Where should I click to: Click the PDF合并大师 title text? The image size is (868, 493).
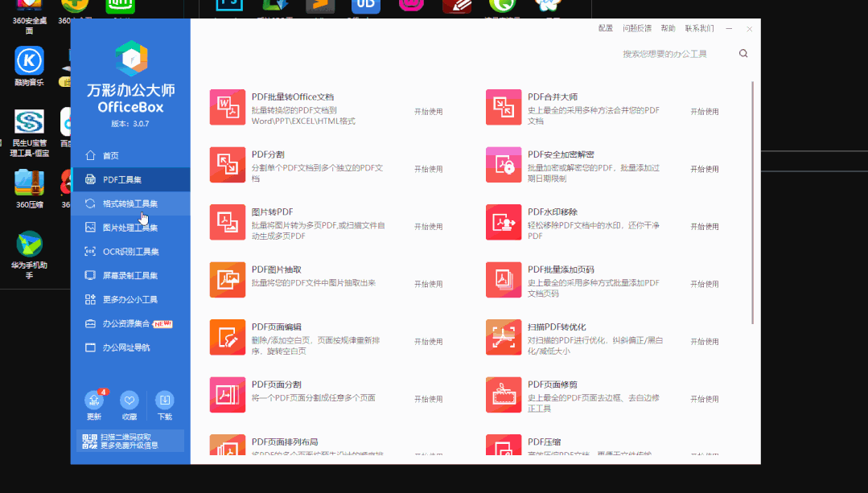point(553,97)
